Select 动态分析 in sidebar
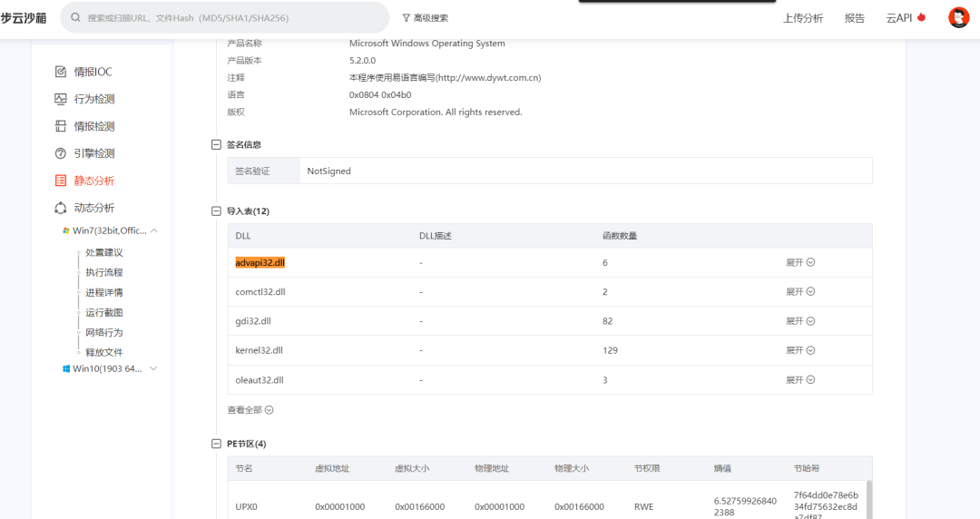 [x=94, y=208]
